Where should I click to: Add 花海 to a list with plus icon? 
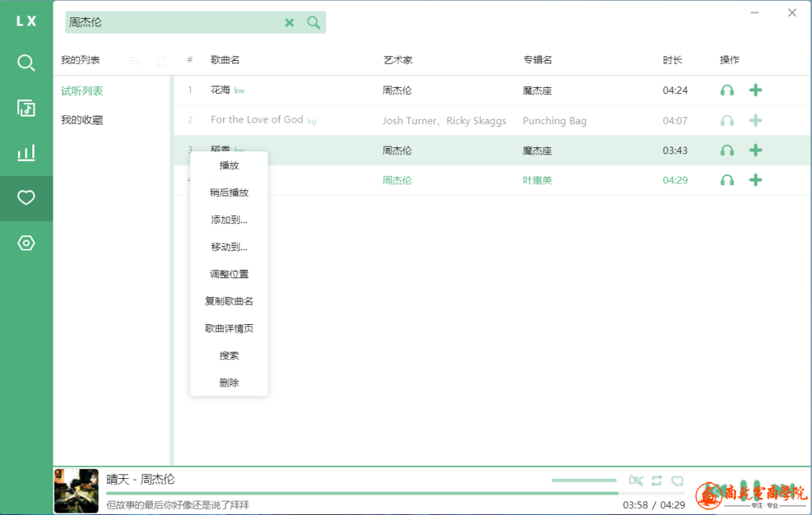756,90
